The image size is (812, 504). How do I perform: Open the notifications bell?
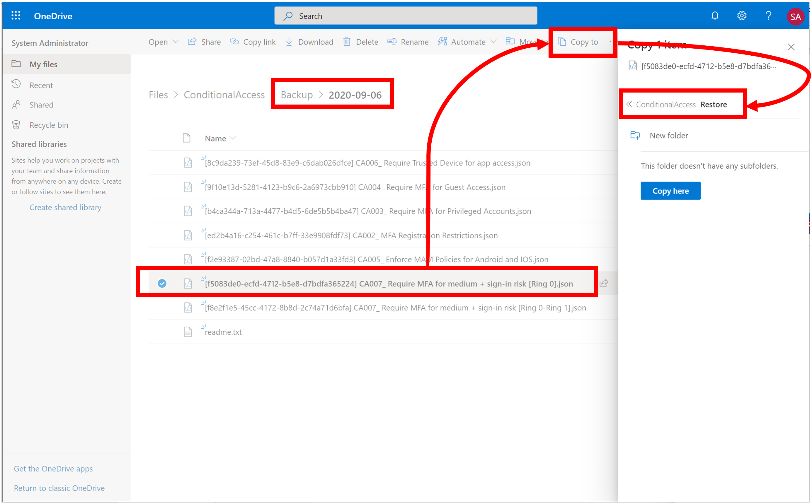715,16
